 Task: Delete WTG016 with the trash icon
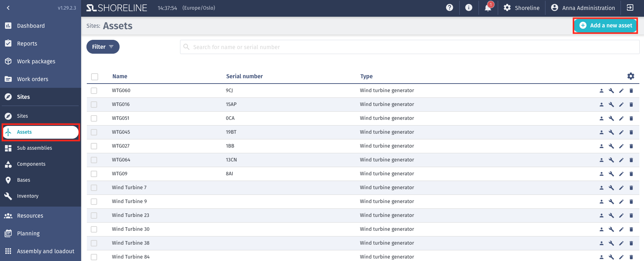631,105
